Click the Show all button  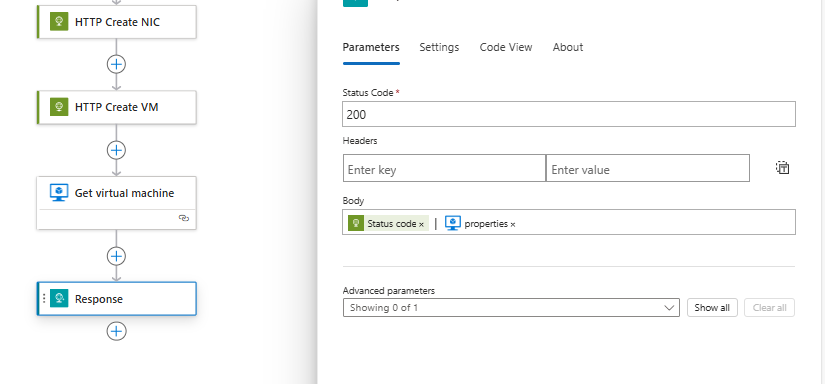[712, 308]
